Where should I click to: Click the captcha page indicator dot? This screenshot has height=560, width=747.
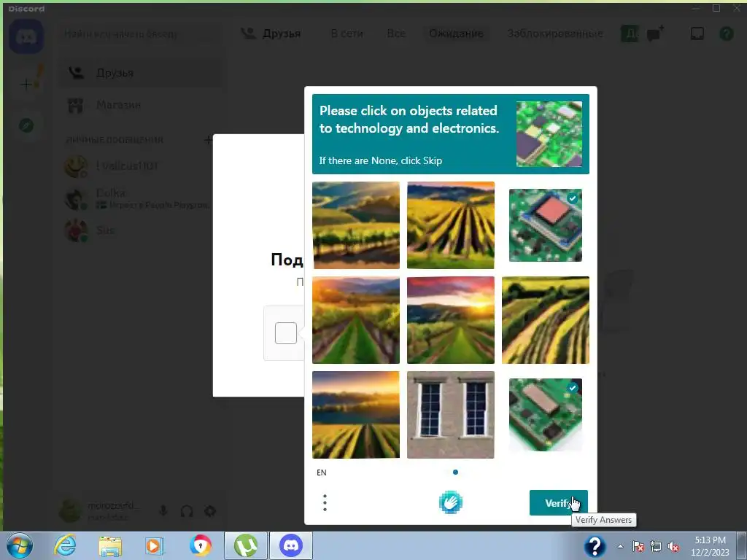pyautogui.click(x=455, y=472)
